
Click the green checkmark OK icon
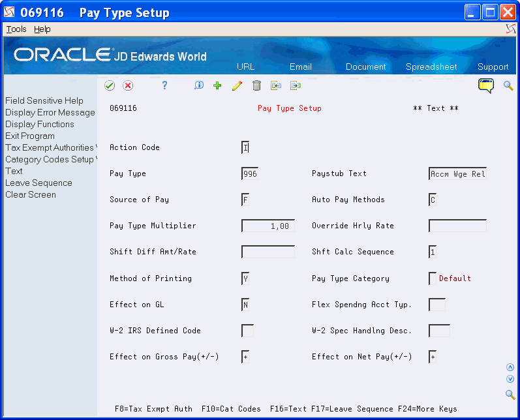[x=110, y=85]
